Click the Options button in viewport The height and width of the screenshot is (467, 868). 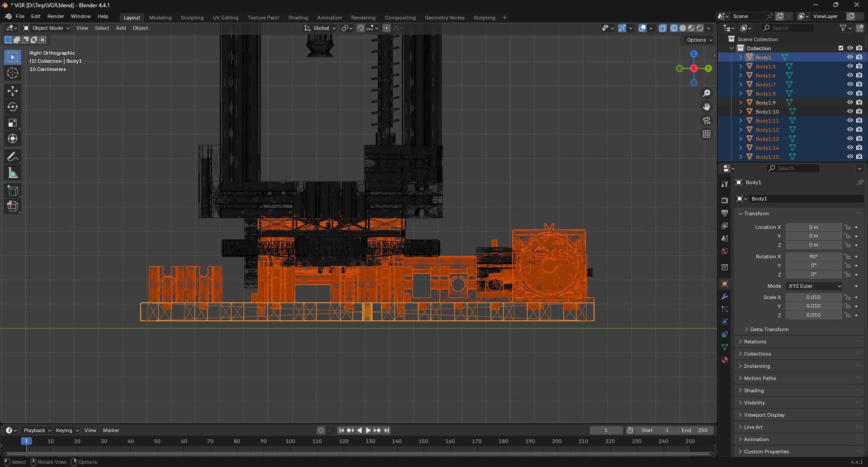point(699,40)
